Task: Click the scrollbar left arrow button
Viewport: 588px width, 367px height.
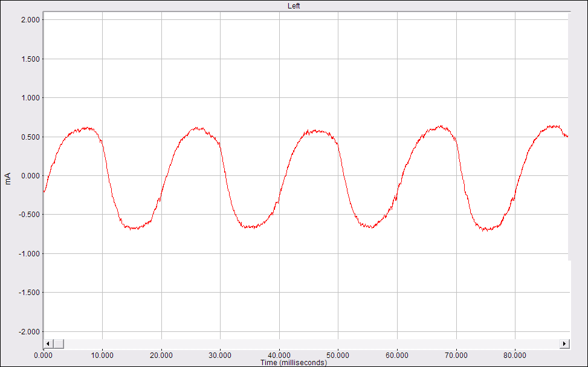Action: point(48,344)
